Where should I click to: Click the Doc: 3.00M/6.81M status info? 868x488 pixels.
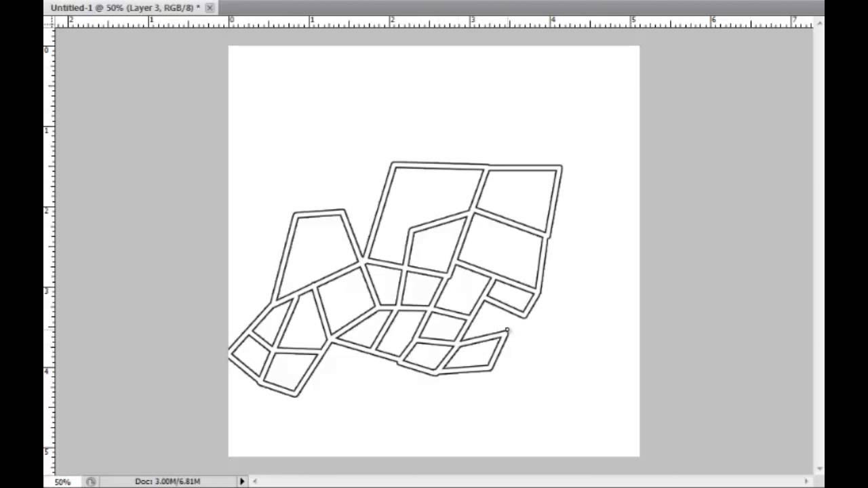[x=167, y=481]
